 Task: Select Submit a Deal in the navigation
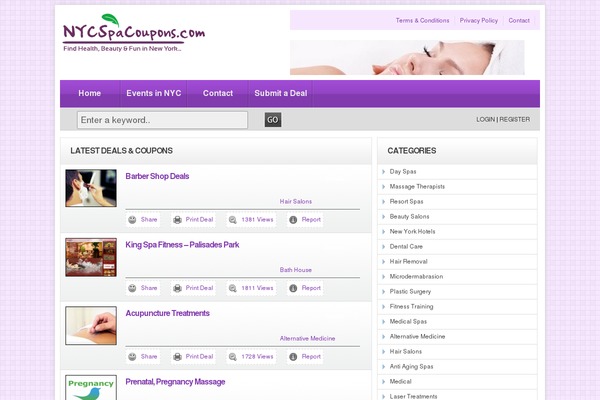click(x=280, y=93)
